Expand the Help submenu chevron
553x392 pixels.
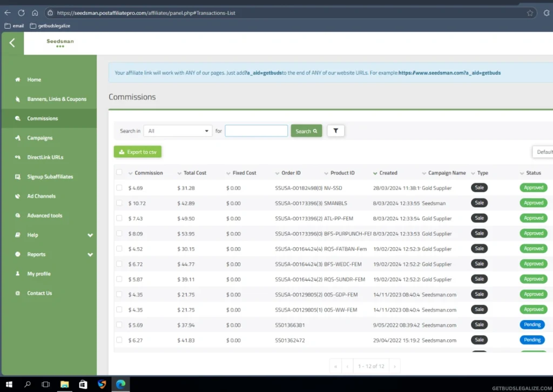(x=90, y=235)
